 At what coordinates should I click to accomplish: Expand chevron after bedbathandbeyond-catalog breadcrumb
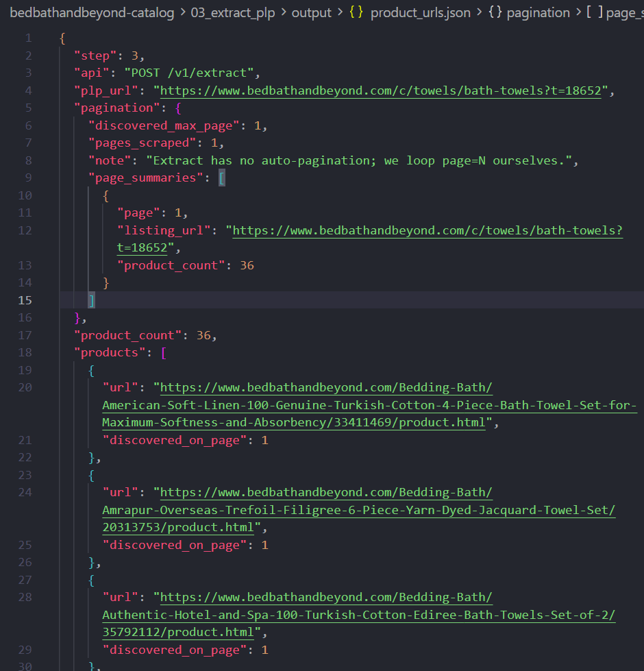tap(183, 12)
